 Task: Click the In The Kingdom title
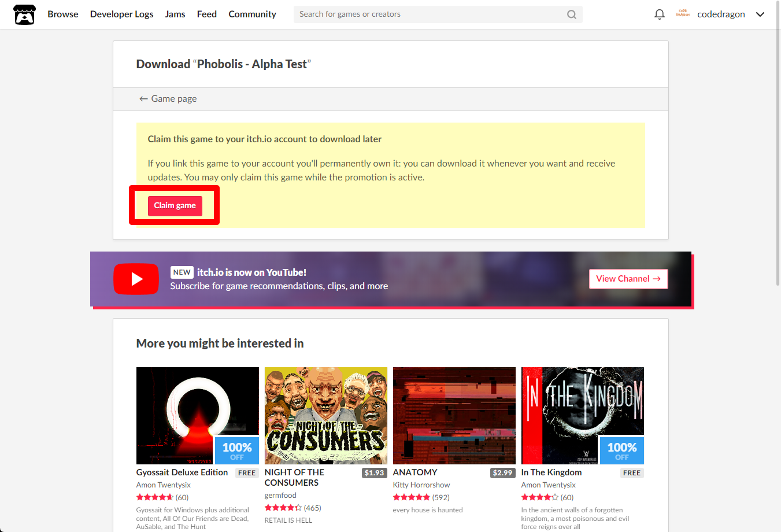coord(551,472)
